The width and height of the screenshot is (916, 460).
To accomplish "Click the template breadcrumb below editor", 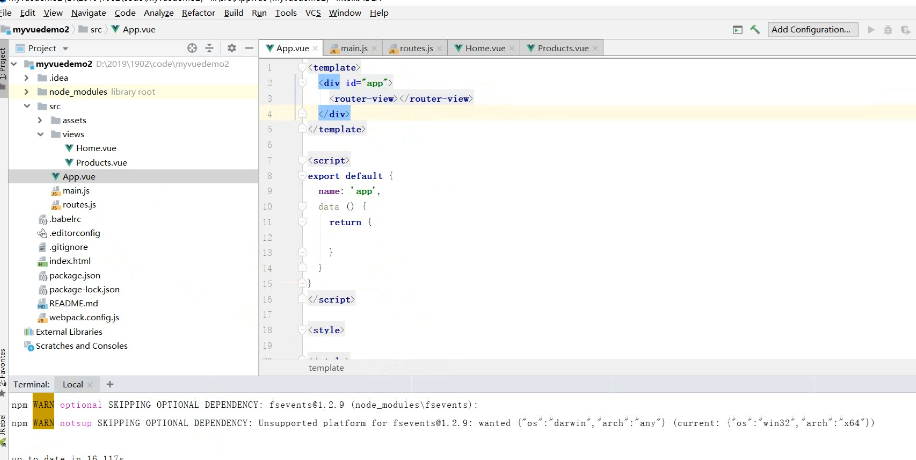I will coord(326,368).
